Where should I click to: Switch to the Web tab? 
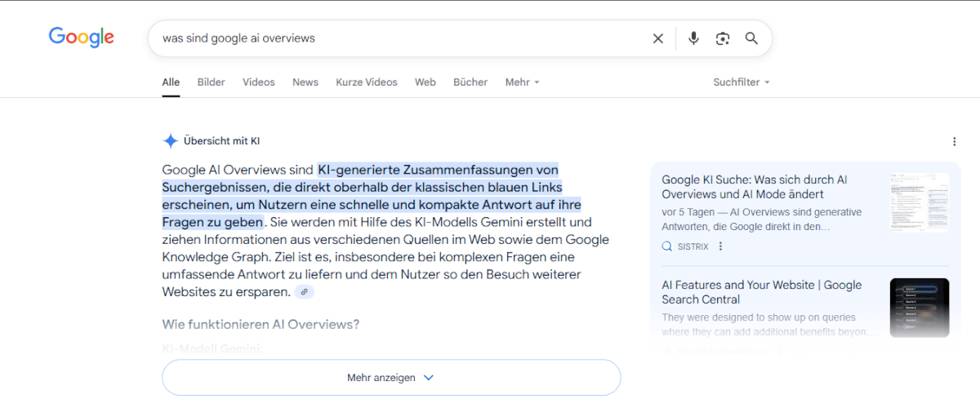[x=425, y=82]
